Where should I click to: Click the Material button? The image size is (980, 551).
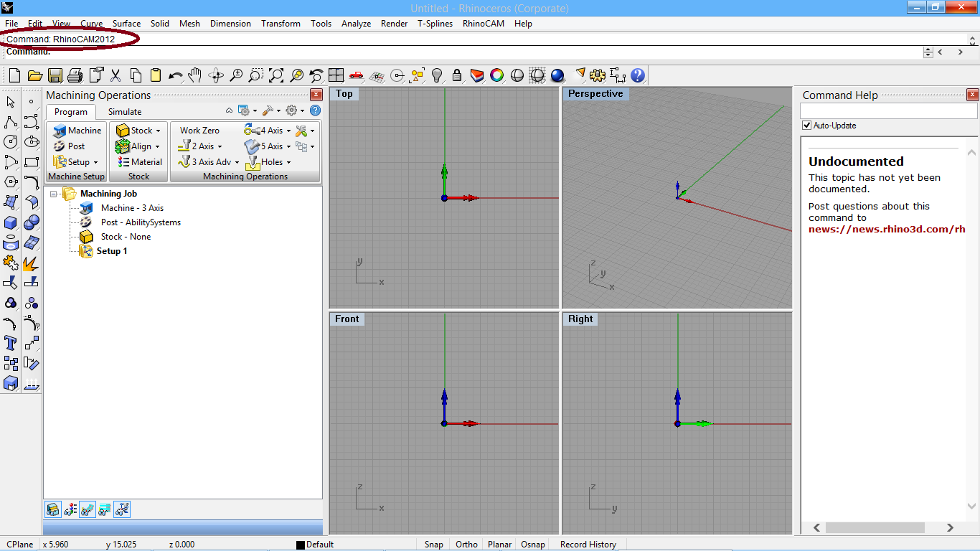[x=140, y=162]
